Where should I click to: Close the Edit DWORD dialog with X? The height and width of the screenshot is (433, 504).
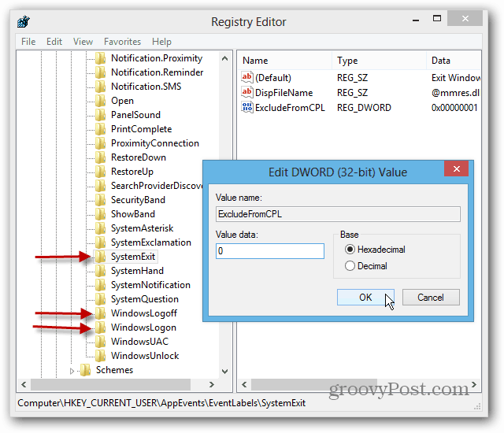coord(457,168)
